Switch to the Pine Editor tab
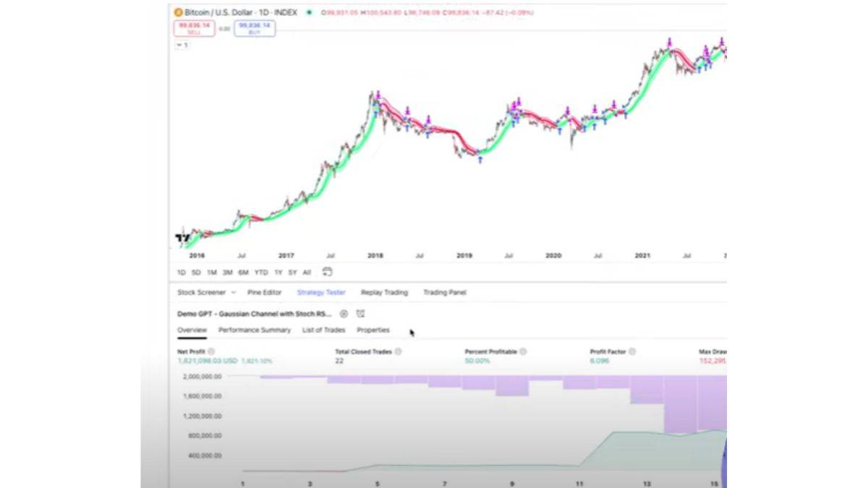Viewport: 868px width, 488px height. pyautogui.click(x=264, y=293)
